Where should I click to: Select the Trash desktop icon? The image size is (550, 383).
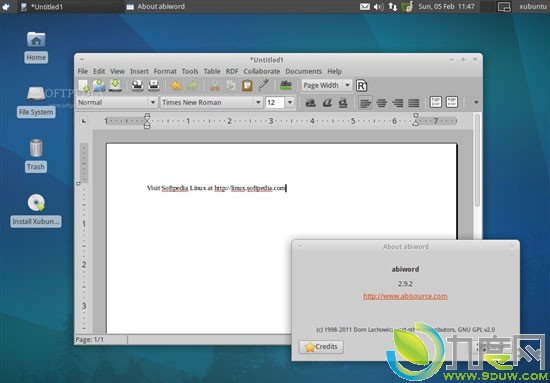coord(36,156)
